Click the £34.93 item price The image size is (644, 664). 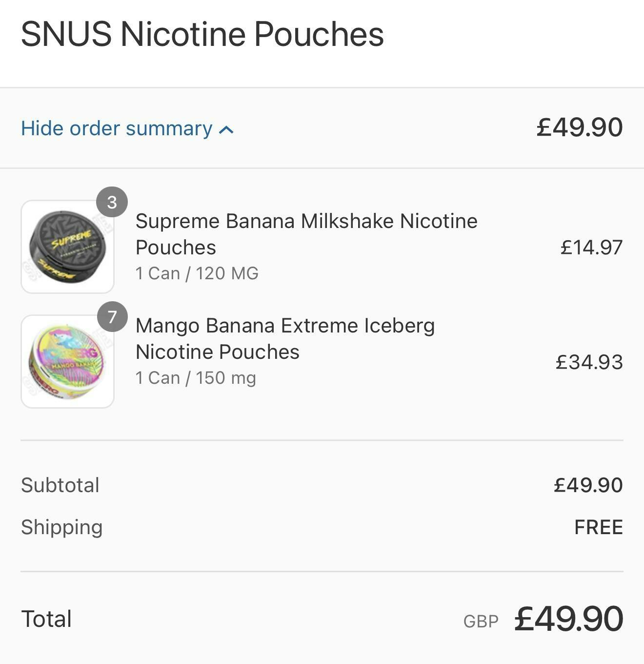589,362
